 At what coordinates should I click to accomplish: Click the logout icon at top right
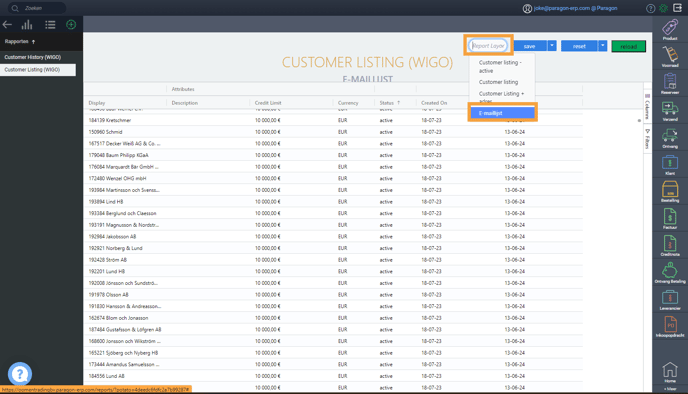677,8
